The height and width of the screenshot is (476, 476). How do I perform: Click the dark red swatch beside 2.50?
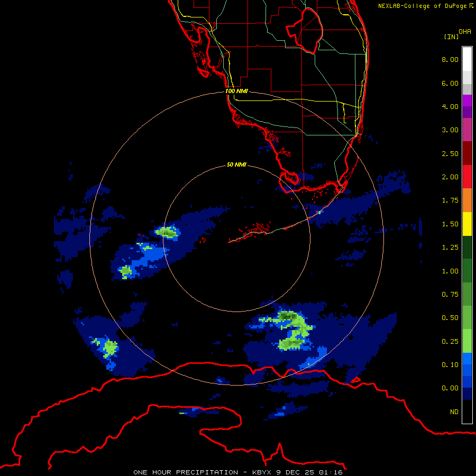point(467,153)
